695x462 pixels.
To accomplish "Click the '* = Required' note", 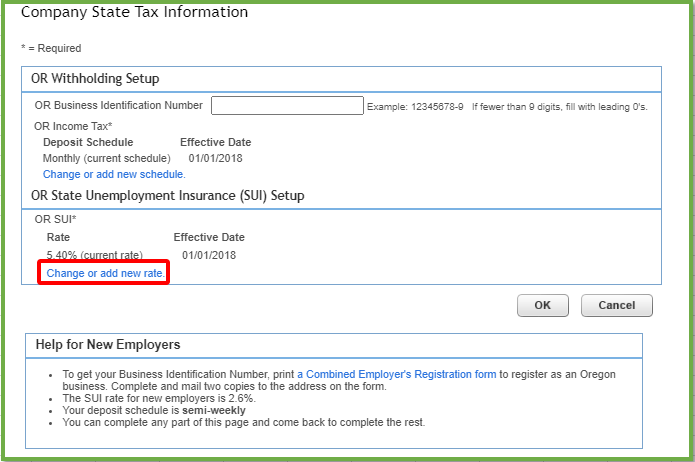I will tap(51, 48).
